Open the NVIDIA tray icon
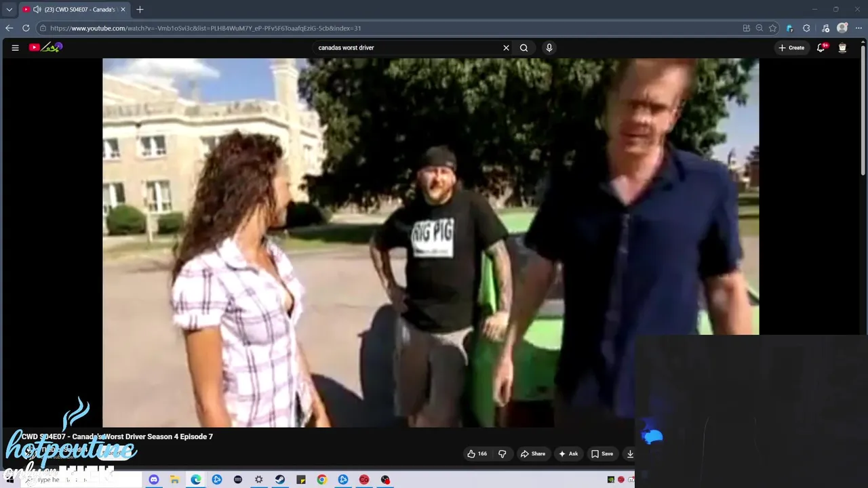Screen dimensions: 868x488 (x=611, y=479)
